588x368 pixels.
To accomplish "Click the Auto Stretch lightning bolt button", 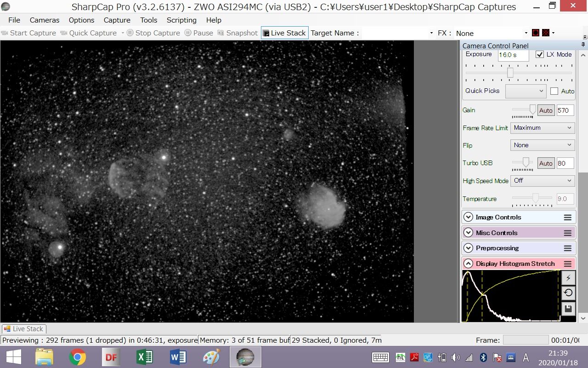I will coord(568,278).
